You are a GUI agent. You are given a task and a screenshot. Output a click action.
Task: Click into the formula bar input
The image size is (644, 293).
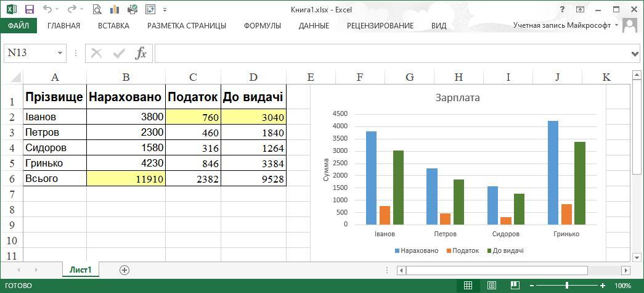pyautogui.click(x=392, y=54)
